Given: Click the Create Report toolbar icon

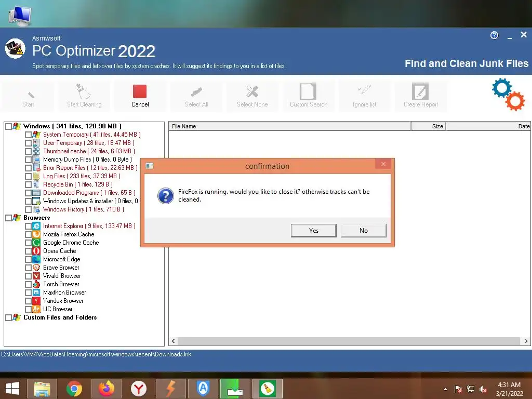Looking at the screenshot, I should (x=420, y=91).
